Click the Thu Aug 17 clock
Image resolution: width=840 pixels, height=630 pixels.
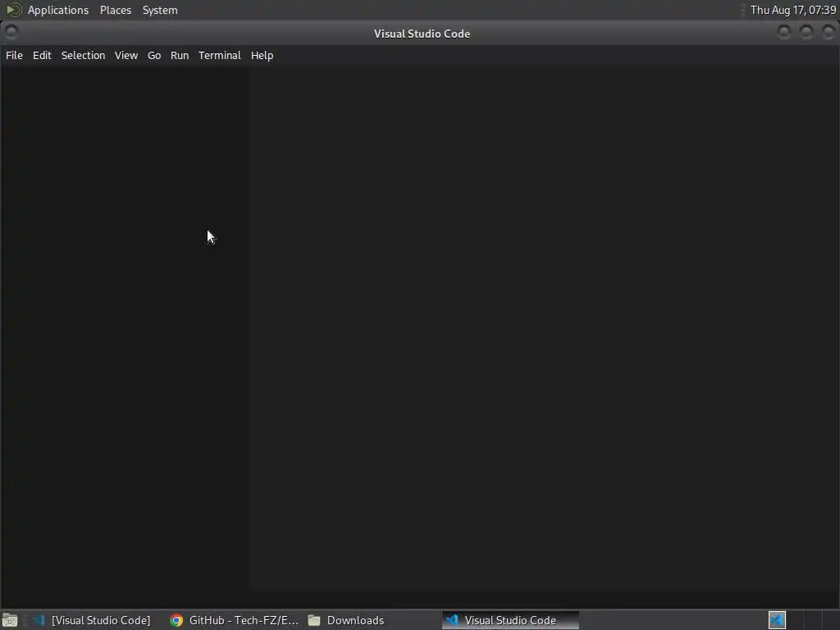coord(793,10)
